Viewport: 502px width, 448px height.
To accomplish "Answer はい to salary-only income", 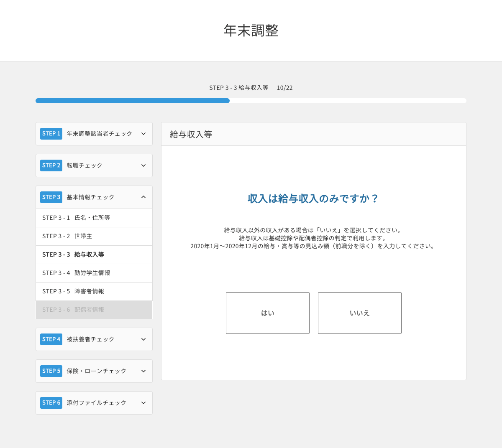I will tap(268, 313).
